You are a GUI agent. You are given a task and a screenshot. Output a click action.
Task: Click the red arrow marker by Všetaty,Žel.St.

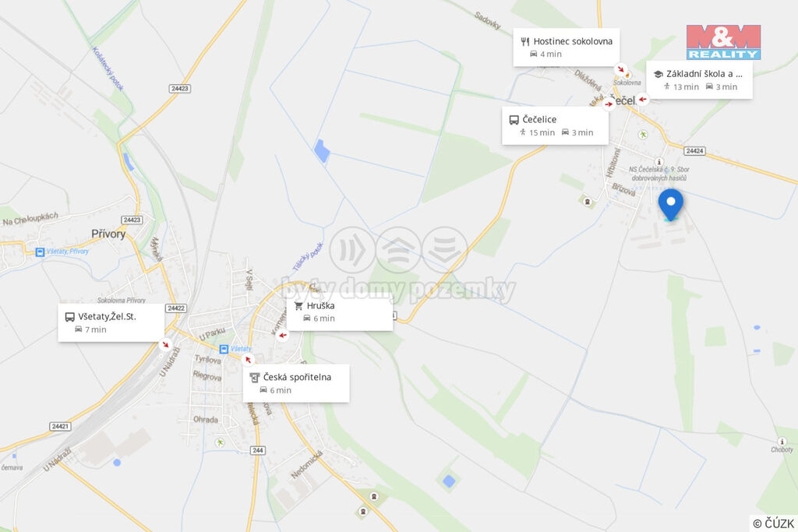pos(165,344)
